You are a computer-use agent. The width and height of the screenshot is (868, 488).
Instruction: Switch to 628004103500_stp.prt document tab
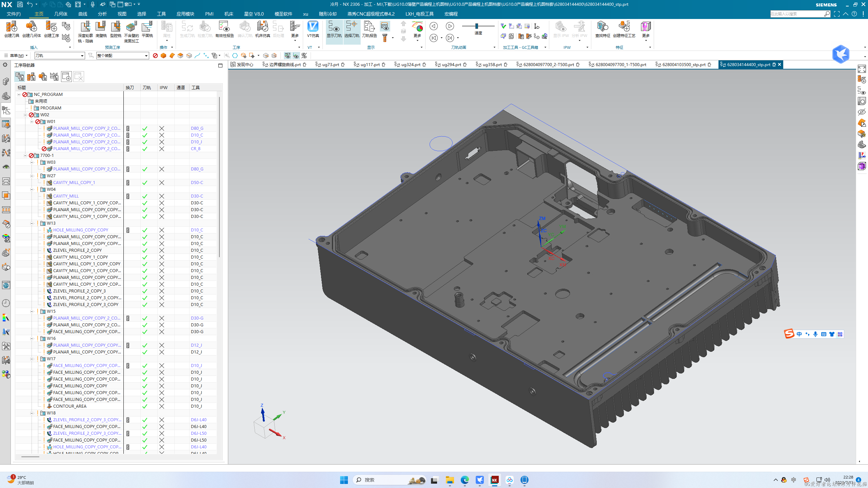tap(684, 64)
